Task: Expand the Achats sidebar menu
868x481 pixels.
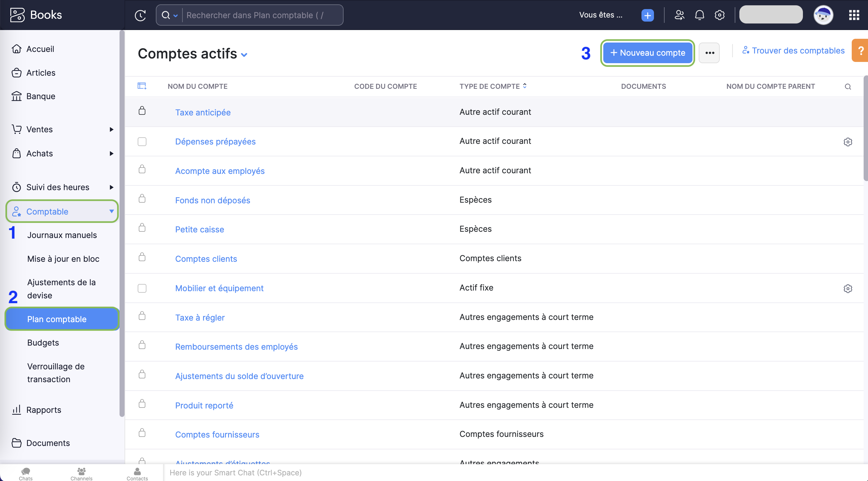Action: point(111,154)
